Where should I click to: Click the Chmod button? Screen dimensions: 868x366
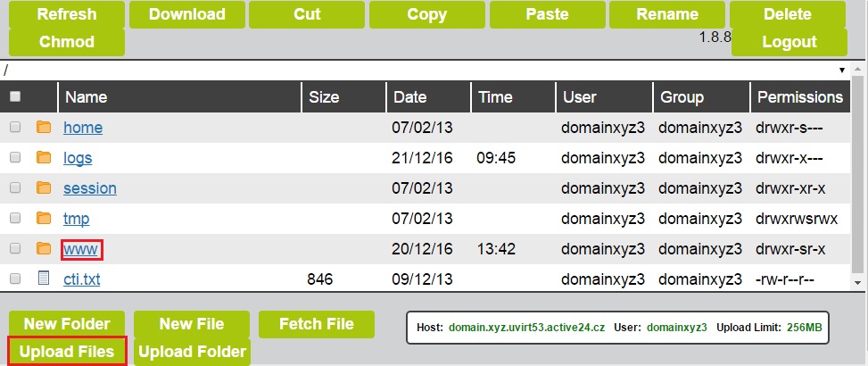click(x=66, y=42)
